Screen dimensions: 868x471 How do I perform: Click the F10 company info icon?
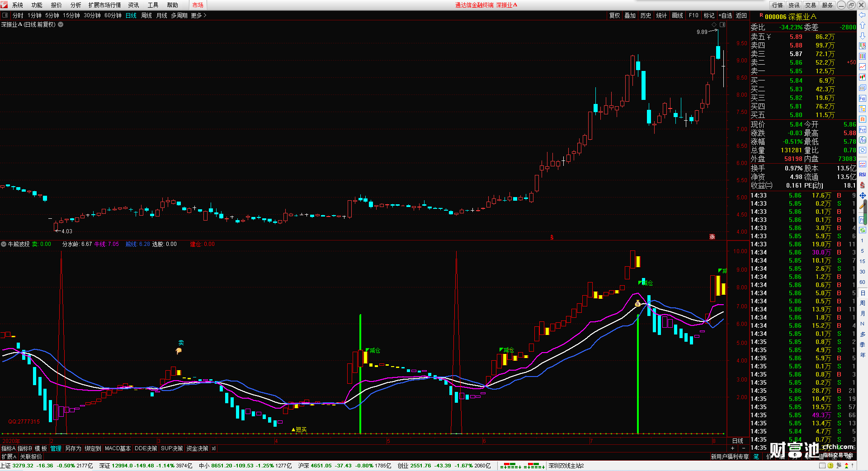pos(862,98)
